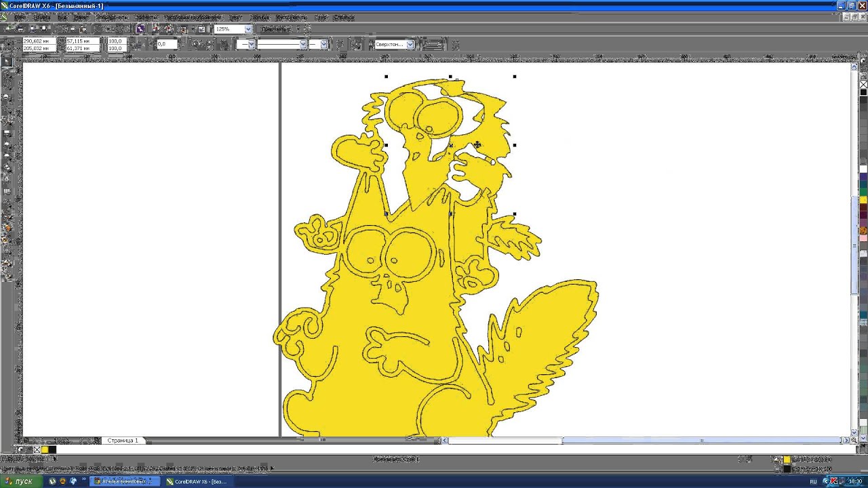This screenshot has width=868, height=488.
Task: Pick pink swatch in right color palette
Action: point(863,238)
